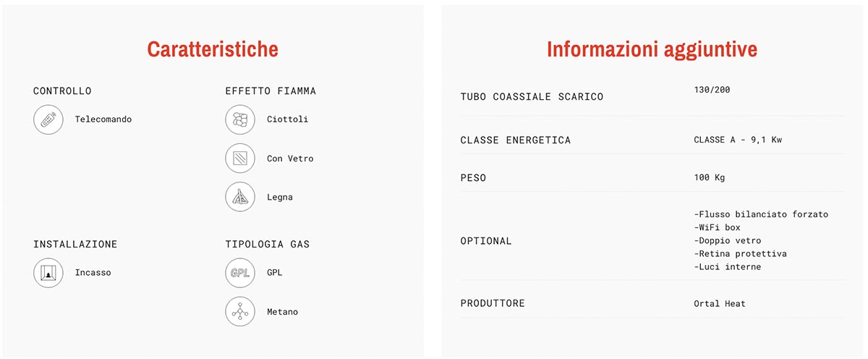The image size is (868, 359).
Task: Click the Informazioni aggiuntive heading
Action: 652,49
